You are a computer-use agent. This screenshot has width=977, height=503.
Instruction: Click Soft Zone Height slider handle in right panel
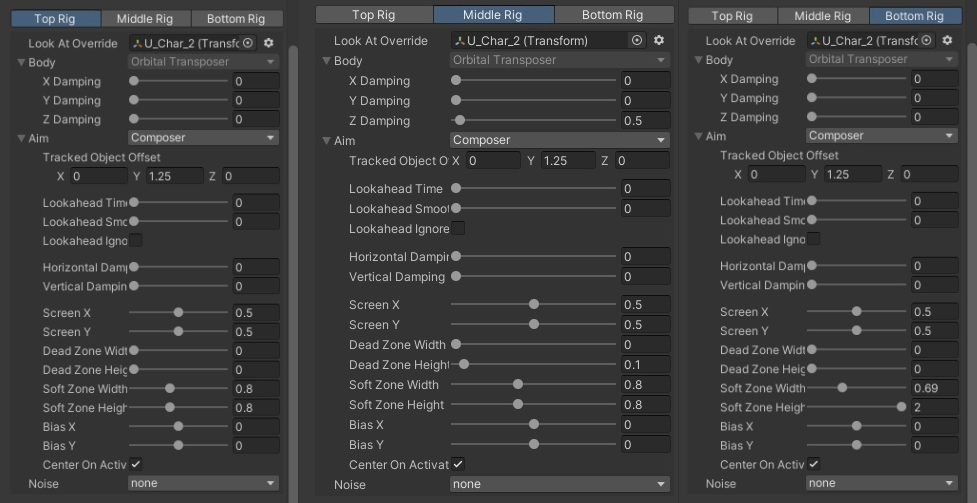click(x=901, y=407)
